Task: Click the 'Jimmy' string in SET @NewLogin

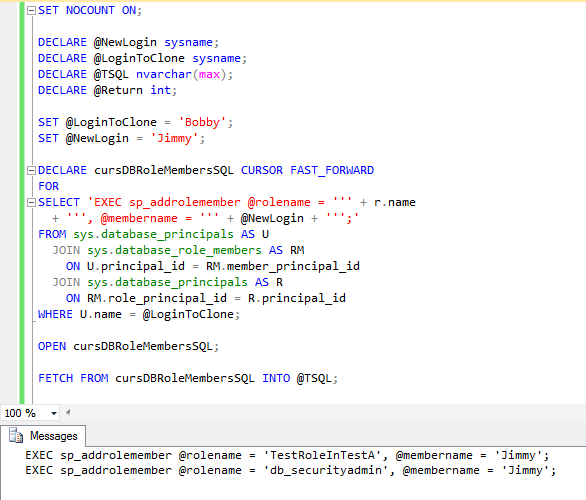Action: click(174, 138)
